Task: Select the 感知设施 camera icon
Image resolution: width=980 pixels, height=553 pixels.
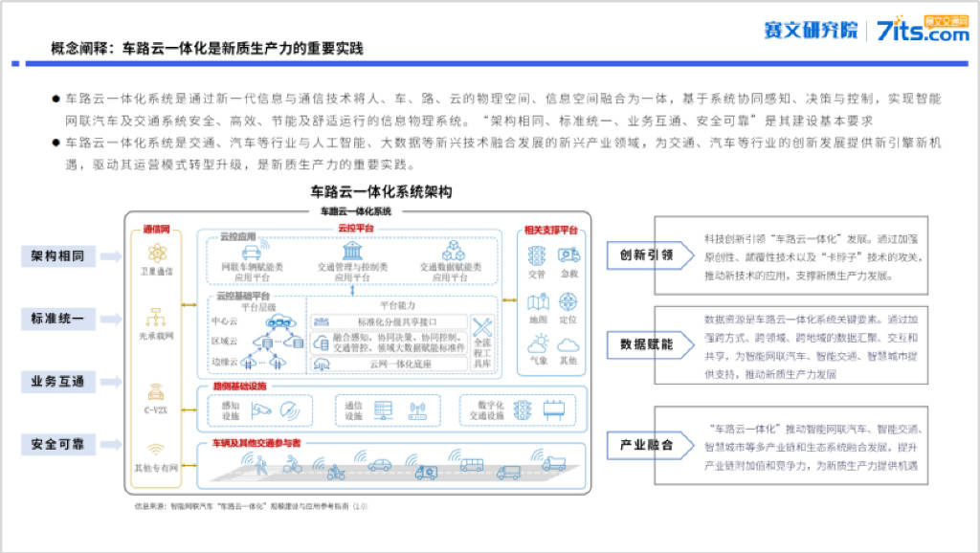Action: pyautogui.click(x=261, y=410)
